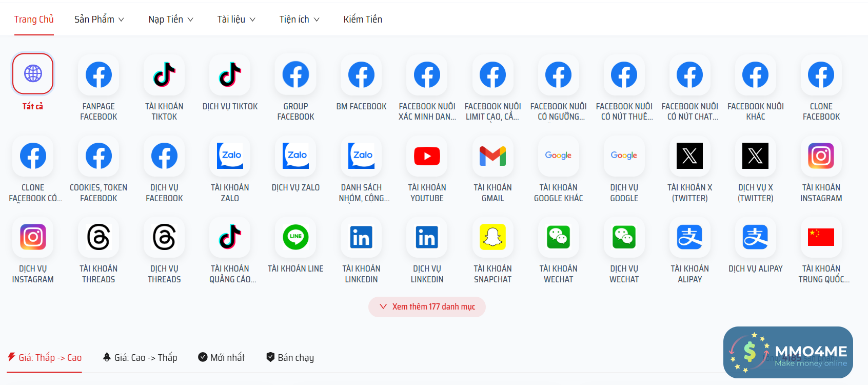Go to the Trang Chủ menu item
868x385 pixels.
(34, 20)
